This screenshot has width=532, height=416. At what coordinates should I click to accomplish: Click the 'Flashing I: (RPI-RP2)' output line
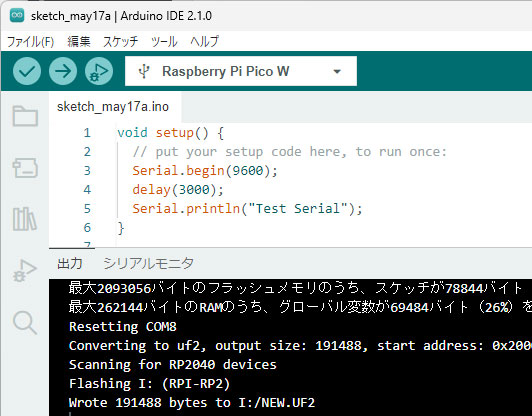click(150, 383)
